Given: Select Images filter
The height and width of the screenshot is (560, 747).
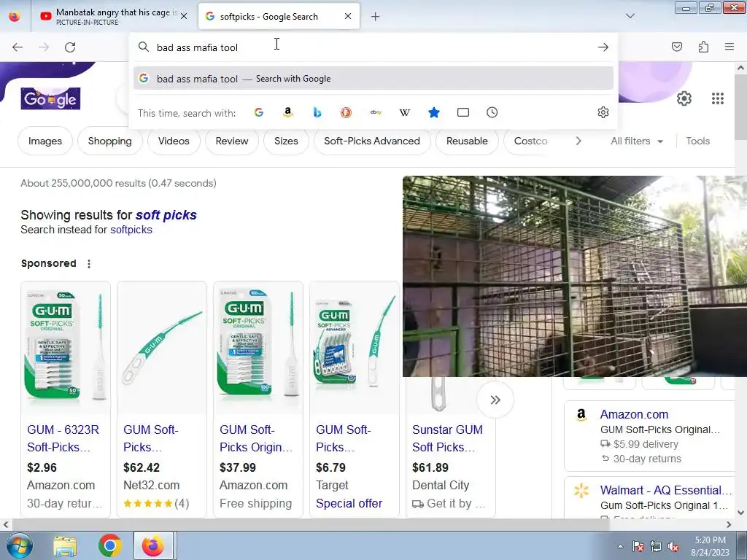Looking at the screenshot, I should click(x=45, y=141).
